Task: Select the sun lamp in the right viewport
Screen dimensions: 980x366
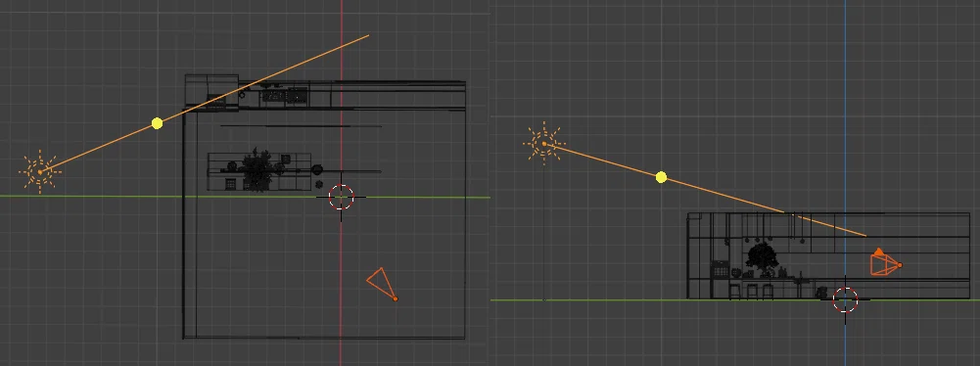Action: pyautogui.click(x=543, y=144)
